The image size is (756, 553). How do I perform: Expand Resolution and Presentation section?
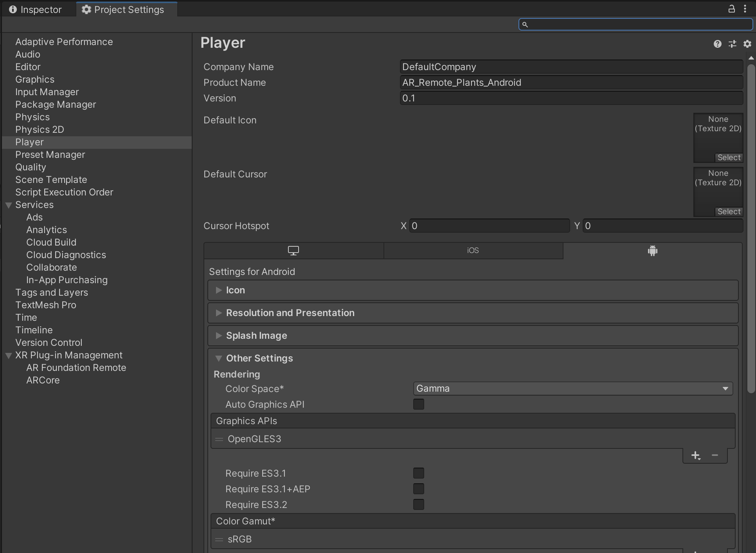coord(473,313)
